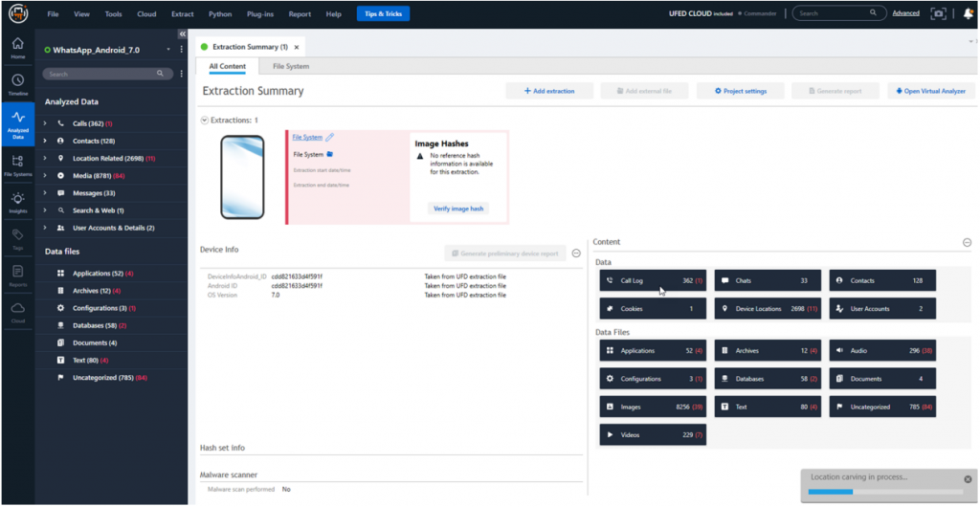Select Archives (12) in Data files
This screenshot has height=507, width=980.
[97, 291]
